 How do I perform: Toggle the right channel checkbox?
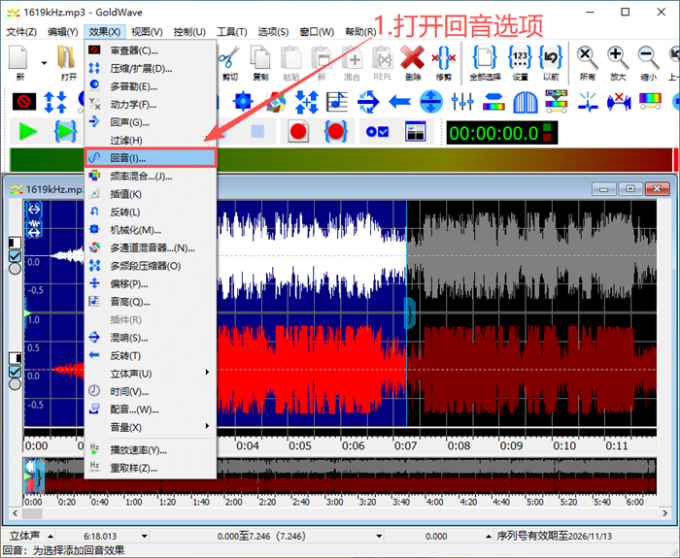[15, 372]
